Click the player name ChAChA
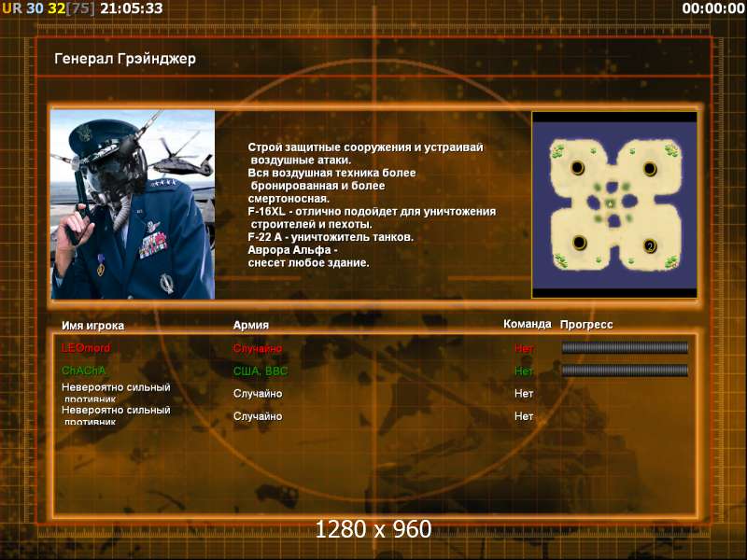 point(84,371)
